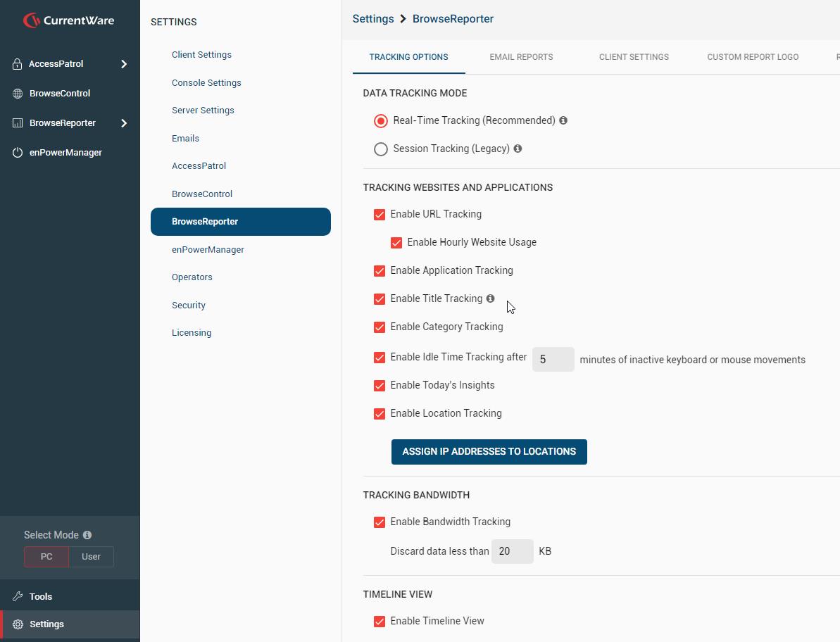Toggle Enable Location Tracking checkbox
This screenshot has width=840, height=642.
coord(380,414)
